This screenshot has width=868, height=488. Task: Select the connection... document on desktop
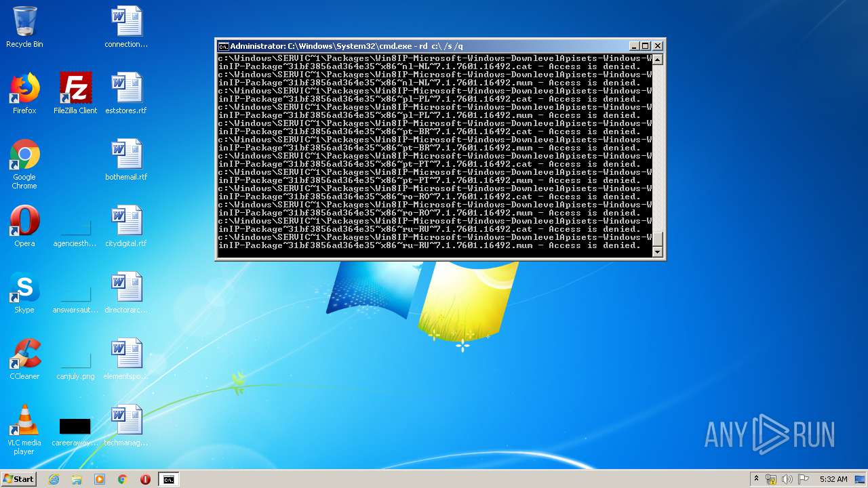coord(126,27)
